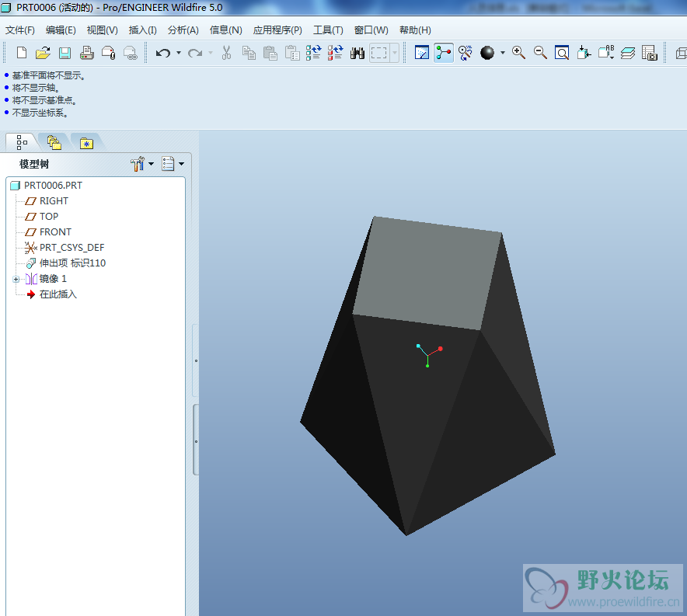
Task: Click the send as mail attachment icon
Action: (x=108, y=53)
